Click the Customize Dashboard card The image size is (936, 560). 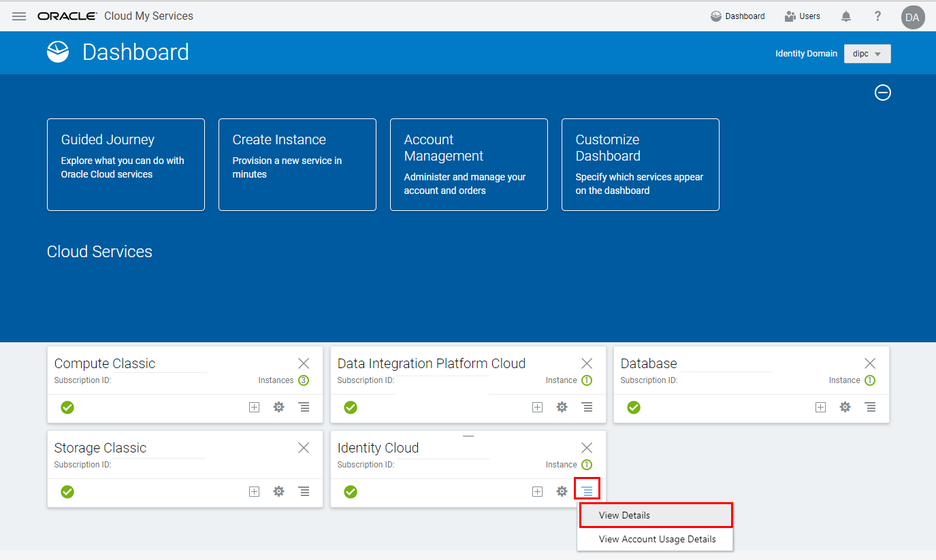[640, 165]
